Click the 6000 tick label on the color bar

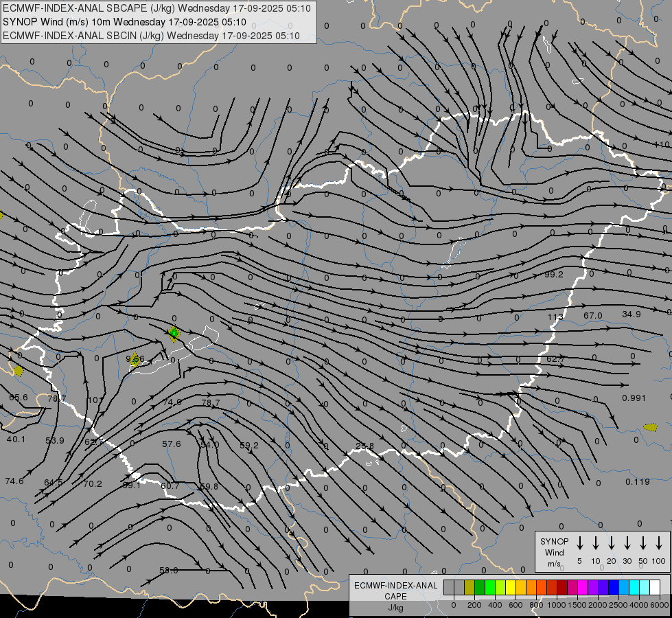[660, 605]
